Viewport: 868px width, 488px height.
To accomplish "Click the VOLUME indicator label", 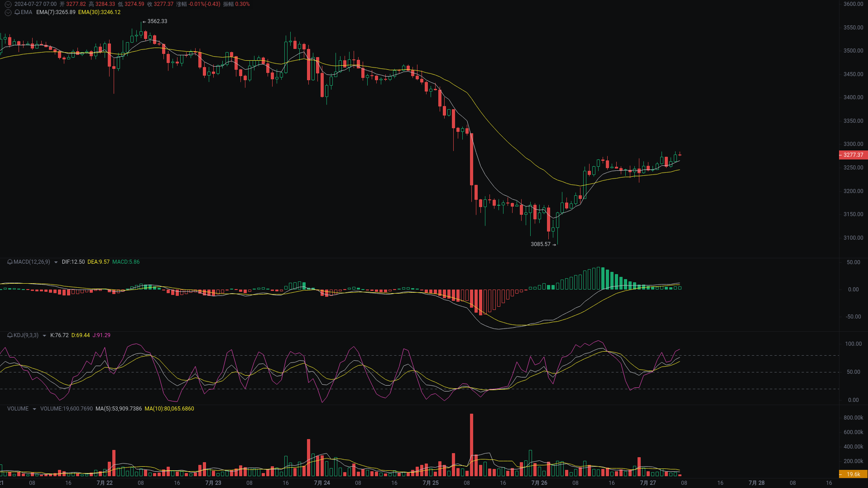I will [17, 408].
